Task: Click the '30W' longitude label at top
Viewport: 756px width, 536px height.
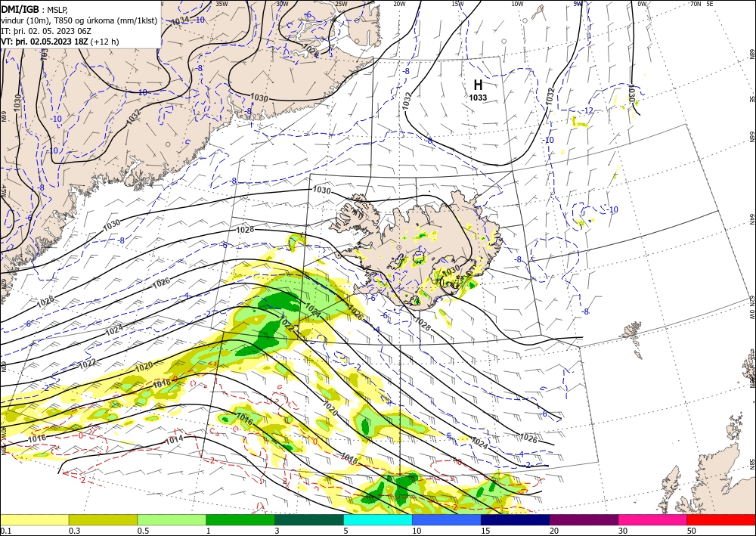Action: tap(282, 4)
